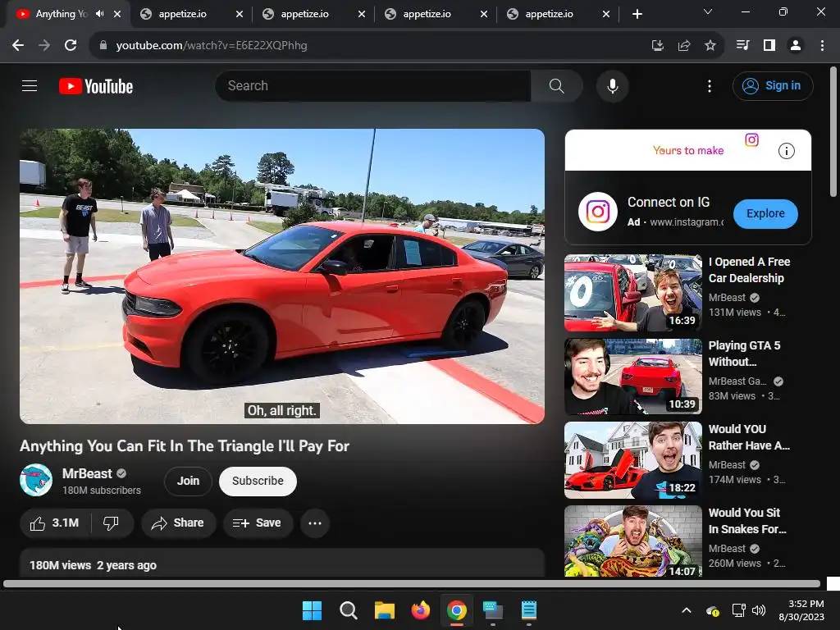Image resolution: width=840 pixels, height=630 pixels.
Task: Open Chrome three-dot menu
Action: (822, 46)
